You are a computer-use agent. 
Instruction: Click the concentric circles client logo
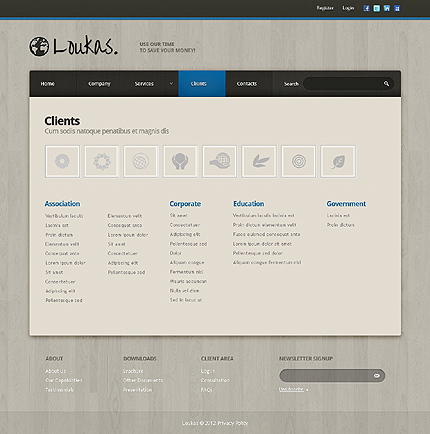[x=299, y=161]
